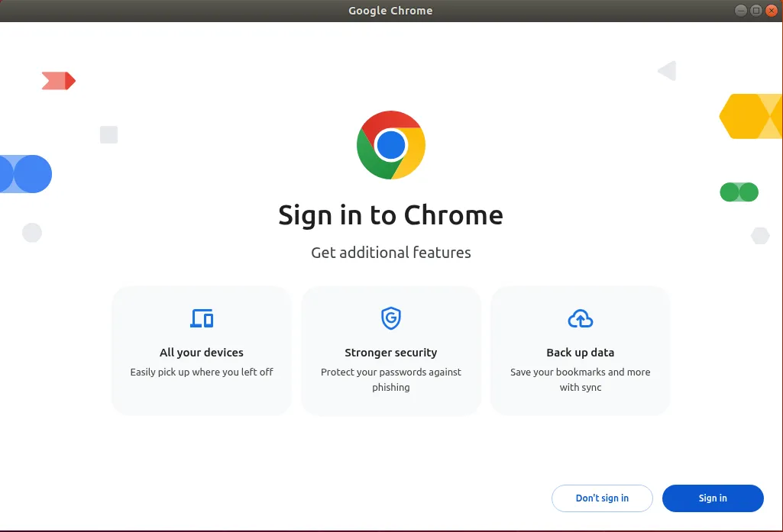The height and width of the screenshot is (532, 783).
Task: Select the Back up data card
Action: (x=580, y=350)
